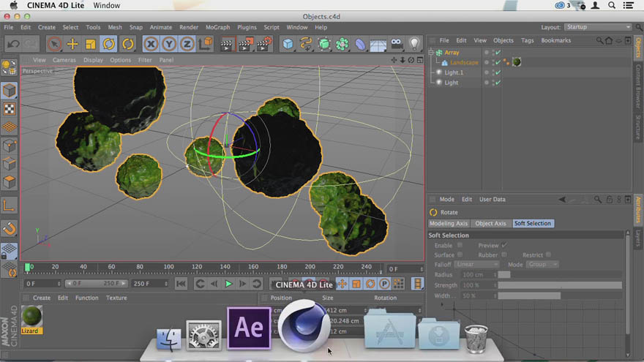
Task: Add a light object bulb icon
Action: (x=414, y=44)
